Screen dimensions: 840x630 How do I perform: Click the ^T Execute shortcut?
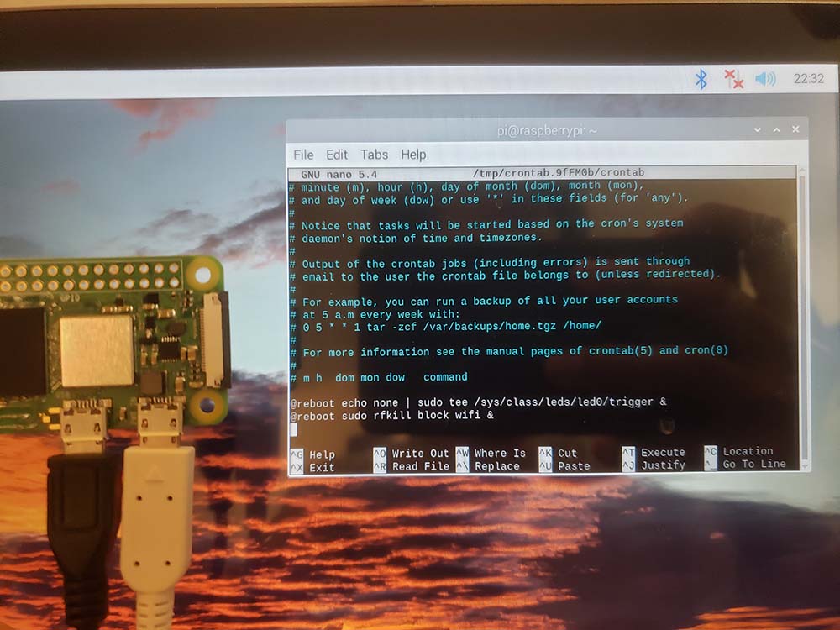tap(654, 452)
